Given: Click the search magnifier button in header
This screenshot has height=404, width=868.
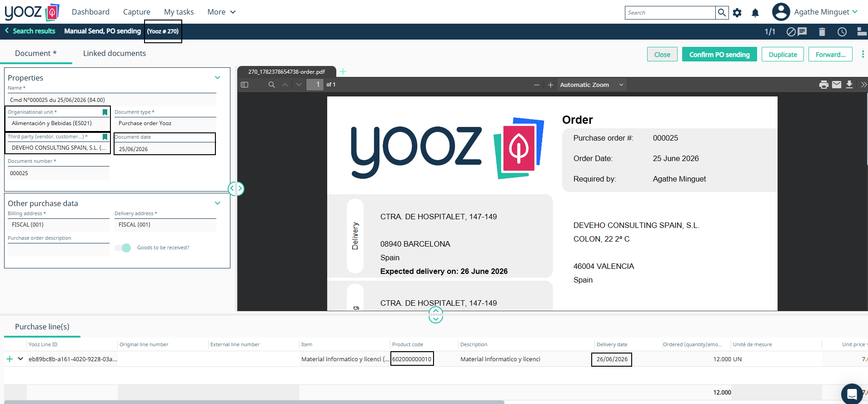Looking at the screenshot, I should [722, 13].
